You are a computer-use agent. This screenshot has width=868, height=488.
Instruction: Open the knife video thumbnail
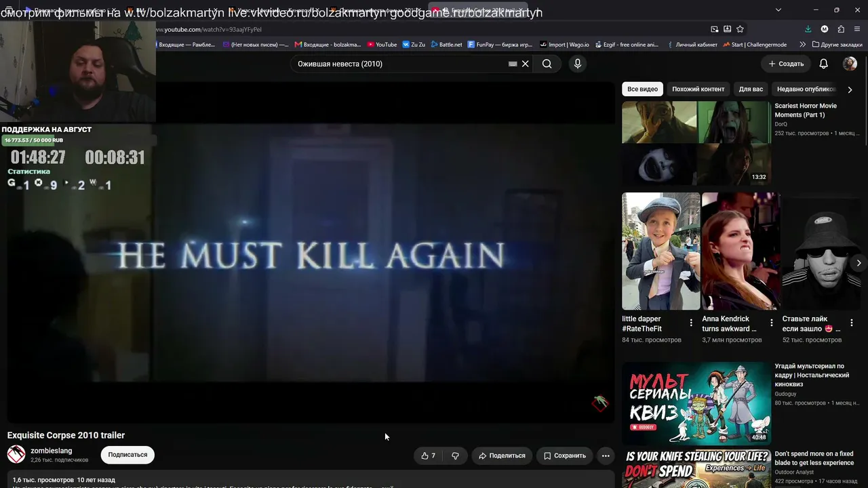[696, 469]
